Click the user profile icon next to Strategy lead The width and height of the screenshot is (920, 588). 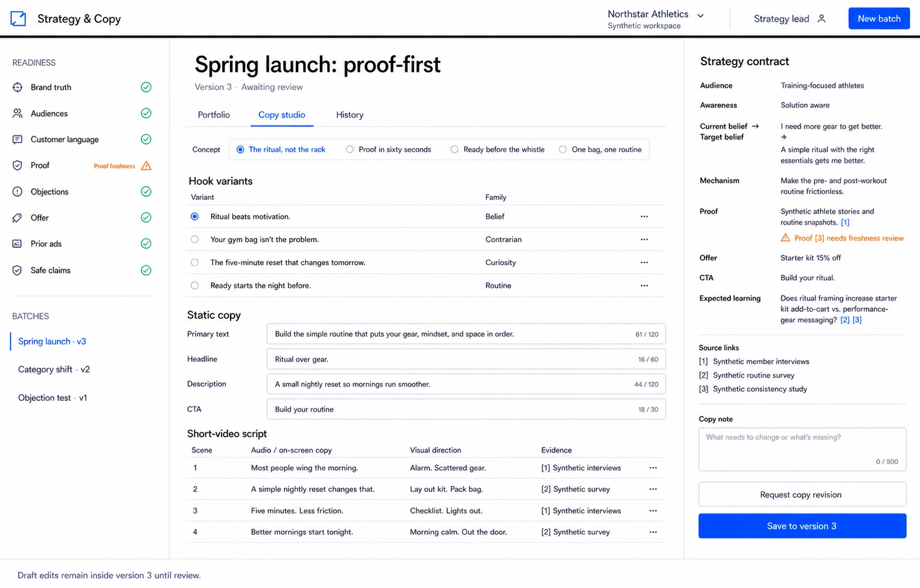[821, 19]
